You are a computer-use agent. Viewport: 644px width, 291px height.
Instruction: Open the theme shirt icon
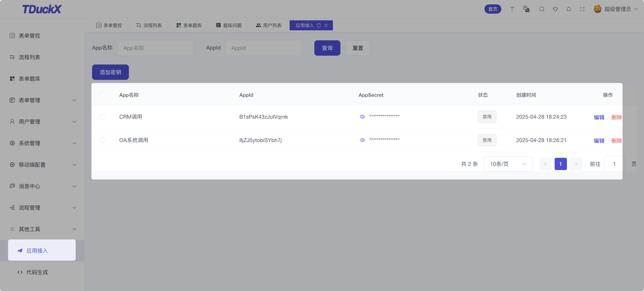(x=555, y=9)
